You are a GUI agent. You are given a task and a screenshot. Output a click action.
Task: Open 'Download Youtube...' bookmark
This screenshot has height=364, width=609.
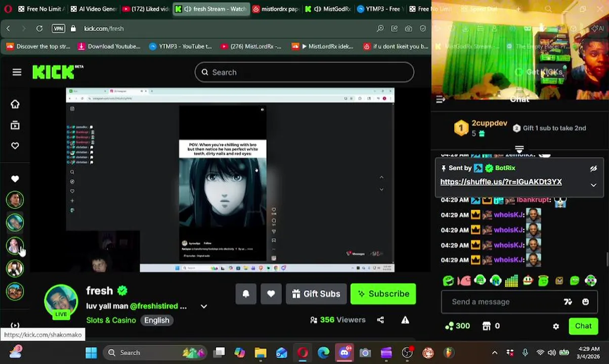pos(109,47)
